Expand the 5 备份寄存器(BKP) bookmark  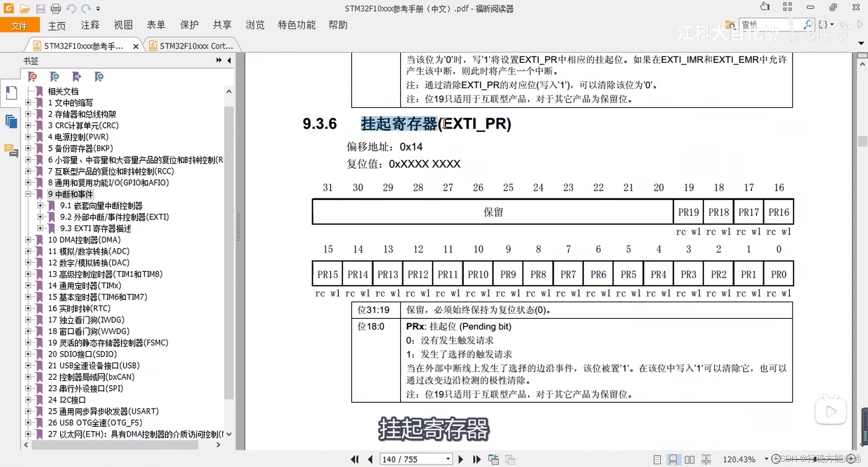tap(28, 148)
